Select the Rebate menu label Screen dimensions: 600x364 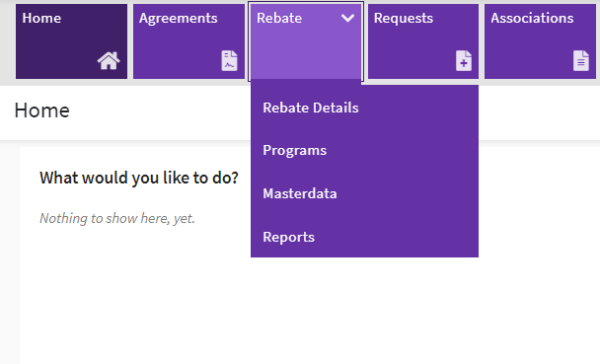279,18
